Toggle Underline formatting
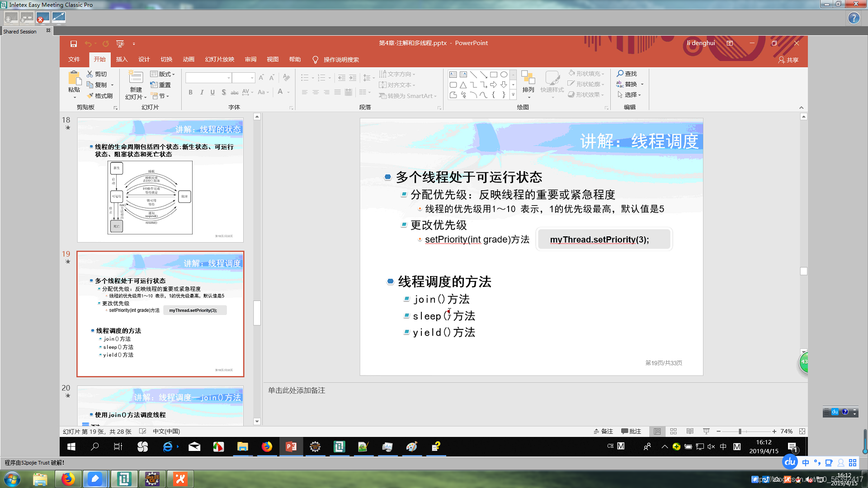 tap(212, 92)
